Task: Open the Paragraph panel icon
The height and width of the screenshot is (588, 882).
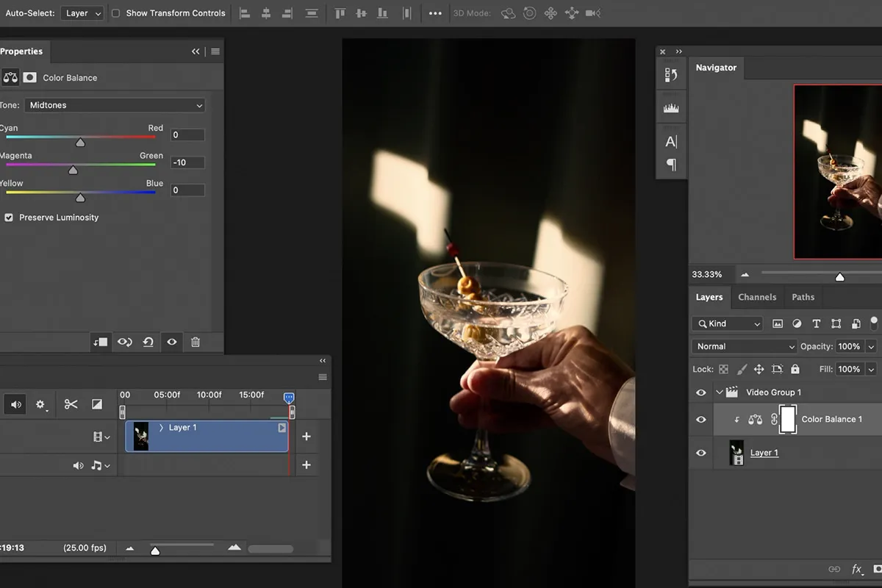Action: tap(670, 165)
